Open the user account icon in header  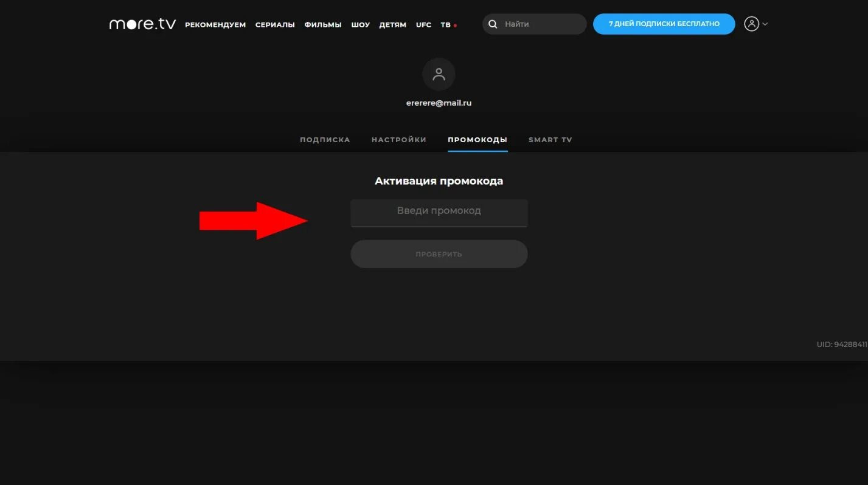point(752,24)
